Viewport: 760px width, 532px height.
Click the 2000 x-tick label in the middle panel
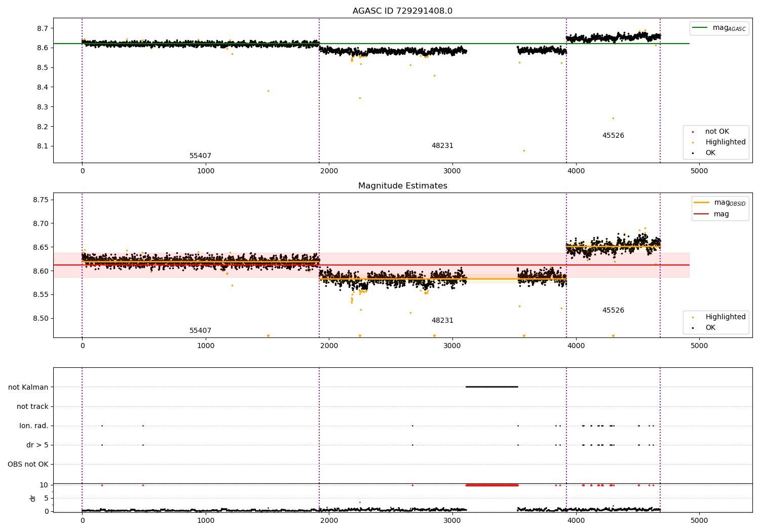click(329, 346)
